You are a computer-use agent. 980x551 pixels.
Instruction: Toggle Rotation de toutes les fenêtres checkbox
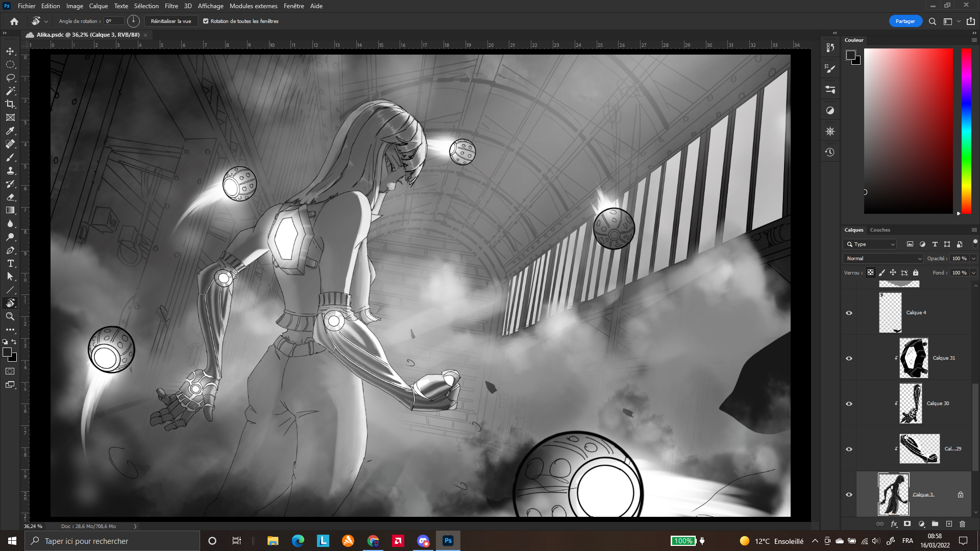206,21
